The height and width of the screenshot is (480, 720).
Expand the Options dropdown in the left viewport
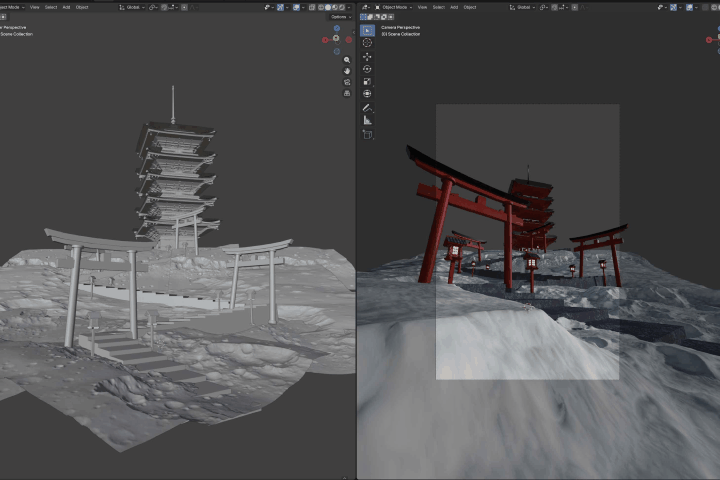point(341,17)
